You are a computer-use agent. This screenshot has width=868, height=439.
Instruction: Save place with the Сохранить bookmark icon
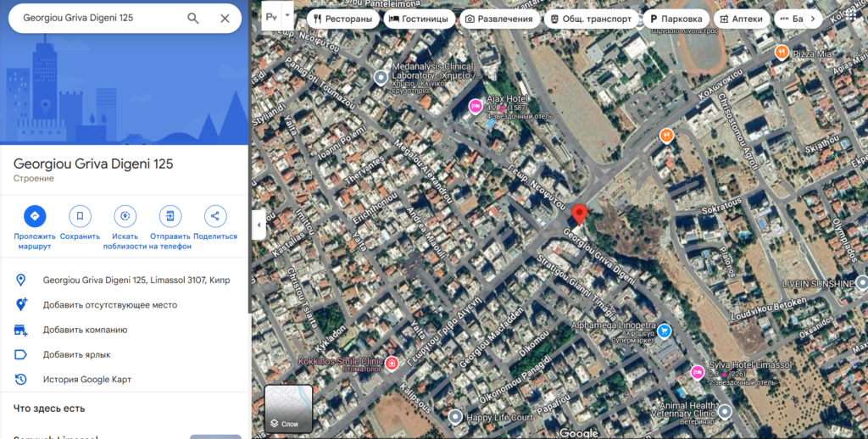80,216
